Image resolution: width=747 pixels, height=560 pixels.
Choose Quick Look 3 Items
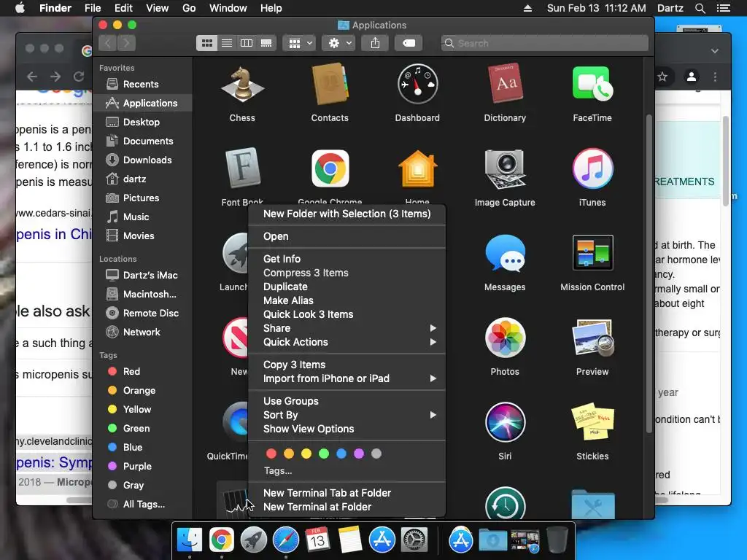[x=347, y=314]
